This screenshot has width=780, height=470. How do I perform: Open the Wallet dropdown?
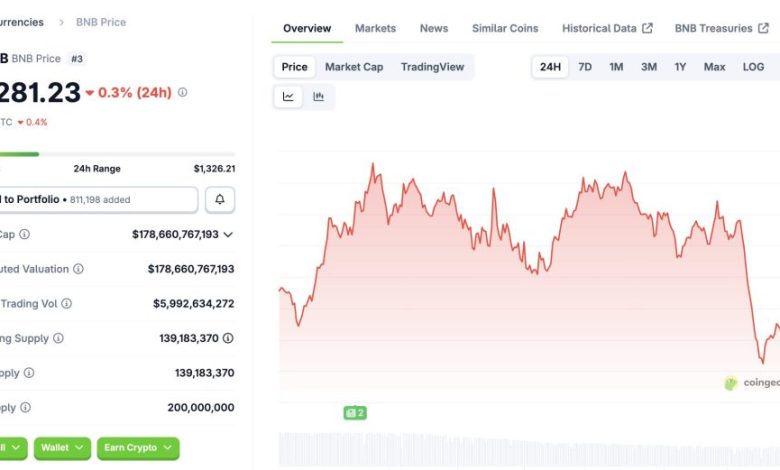coord(62,448)
